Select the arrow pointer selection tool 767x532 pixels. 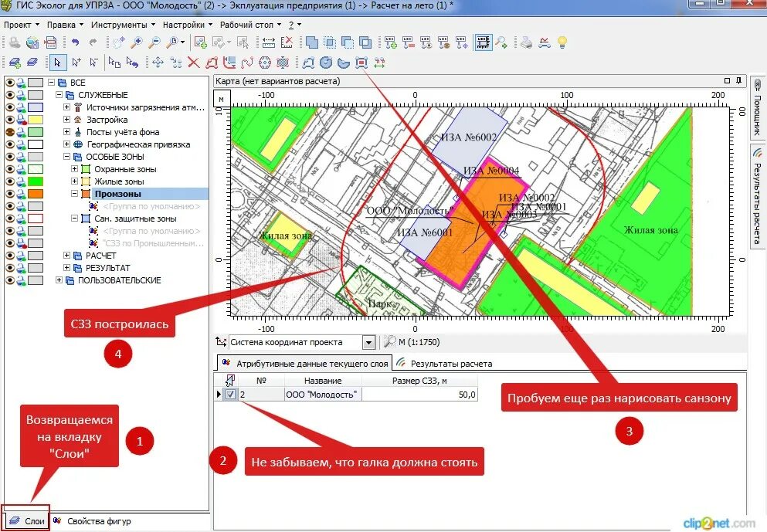coord(58,63)
